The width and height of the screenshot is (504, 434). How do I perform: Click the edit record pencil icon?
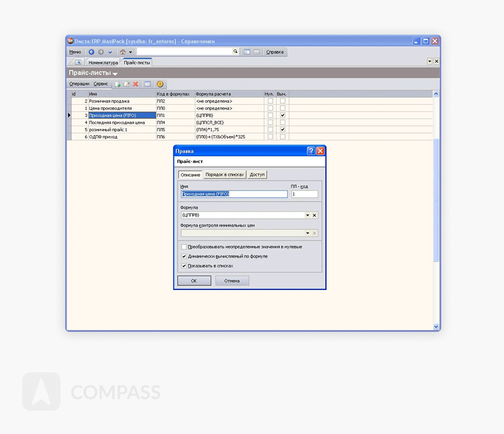(x=127, y=84)
